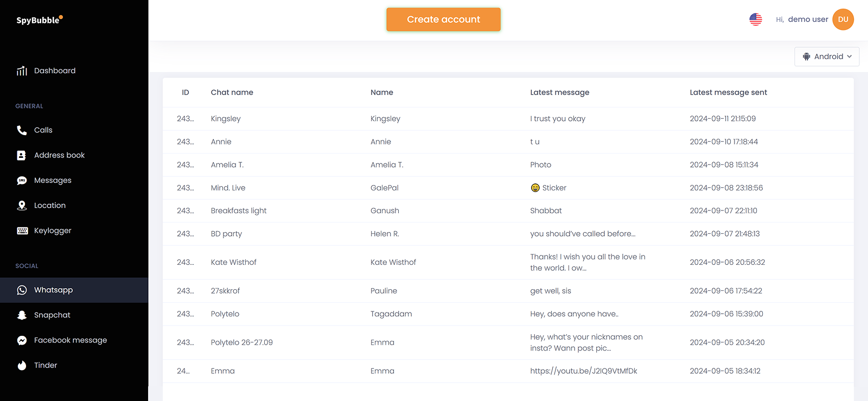The height and width of the screenshot is (401, 868).
Task: Click the Keylogger keyboard icon
Action: (22, 231)
